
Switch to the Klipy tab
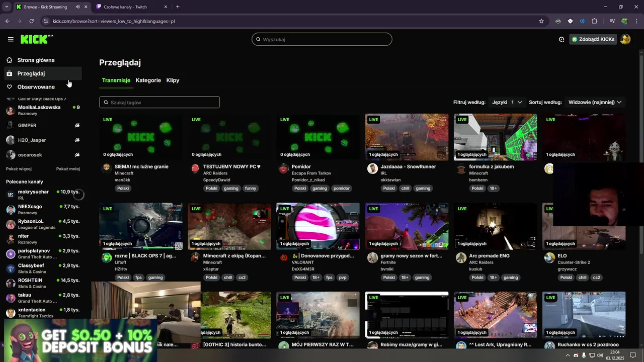[x=173, y=80]
